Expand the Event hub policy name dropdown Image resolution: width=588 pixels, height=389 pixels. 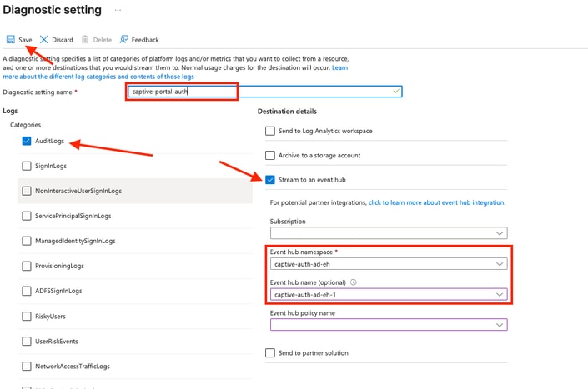(x=389, y=325)
